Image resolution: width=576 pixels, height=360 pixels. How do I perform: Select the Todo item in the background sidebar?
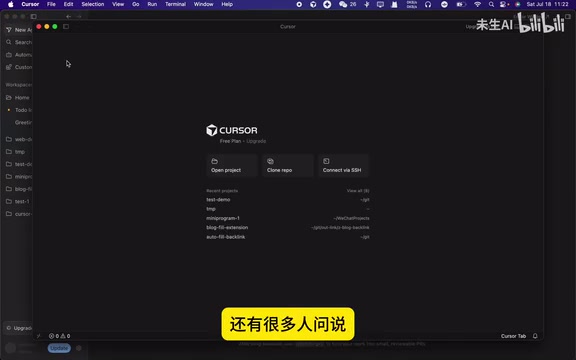(18, 110)
